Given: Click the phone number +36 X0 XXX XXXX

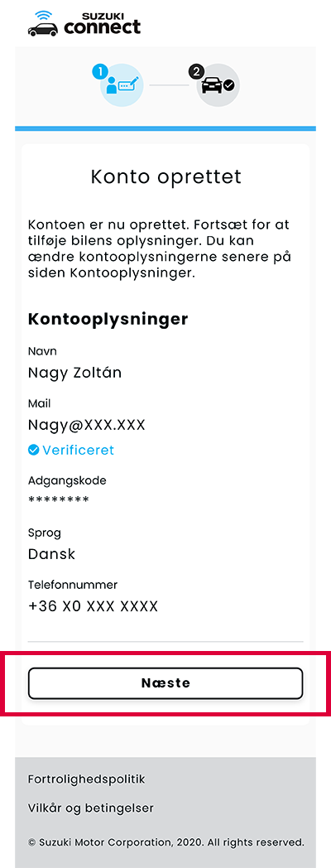Looking at the screenshot, I should [x=93, y=607].
